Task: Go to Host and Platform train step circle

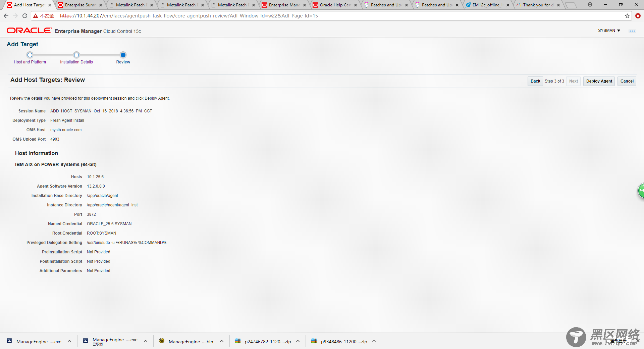Action: pyautogui.click(x=30, y=55)
